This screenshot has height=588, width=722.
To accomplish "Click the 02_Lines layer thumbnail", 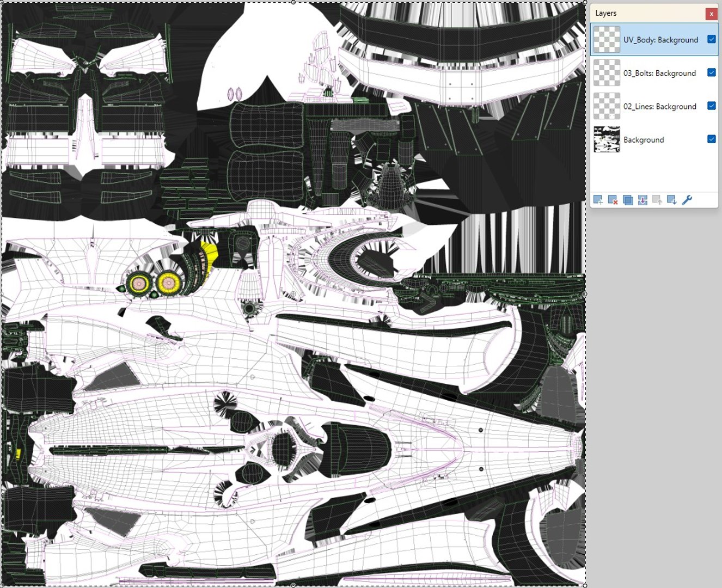I will pos(607,106).
